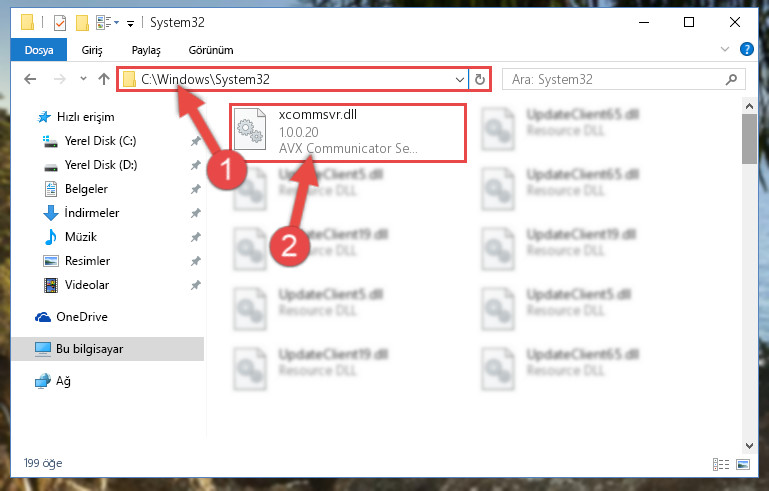Refresh the System32 folder view
The image size is (769, 491).
[480, 79]
